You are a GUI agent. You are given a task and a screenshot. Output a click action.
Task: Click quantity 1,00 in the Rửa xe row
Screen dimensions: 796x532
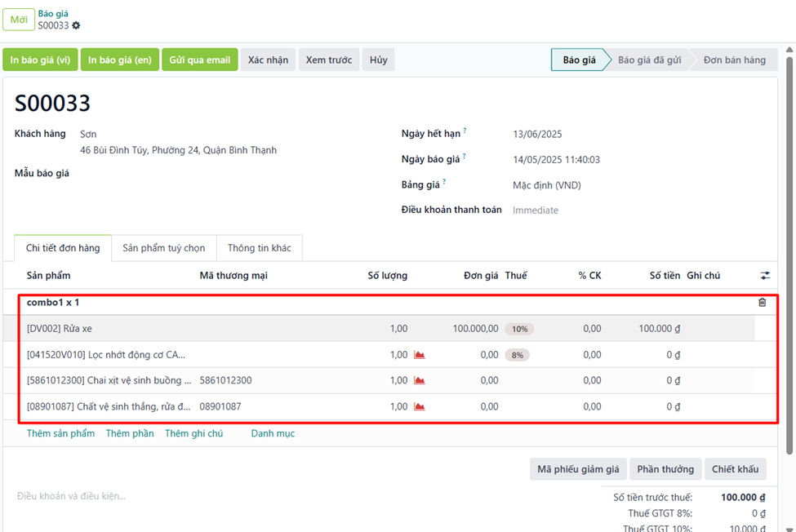399,329
